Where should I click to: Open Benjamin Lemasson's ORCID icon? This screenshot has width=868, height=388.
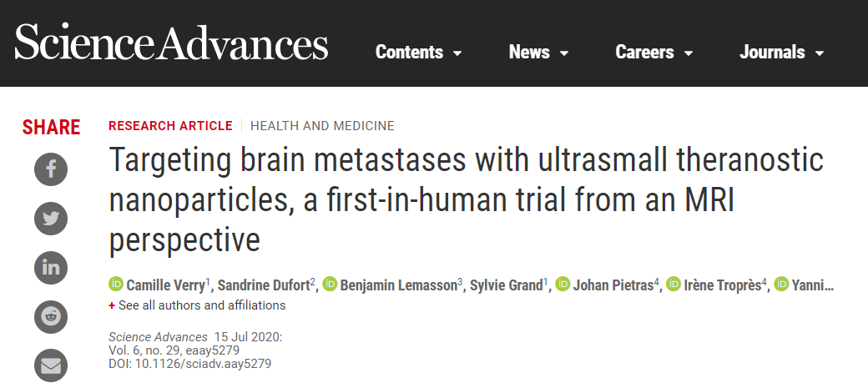(x=330, y=285)
